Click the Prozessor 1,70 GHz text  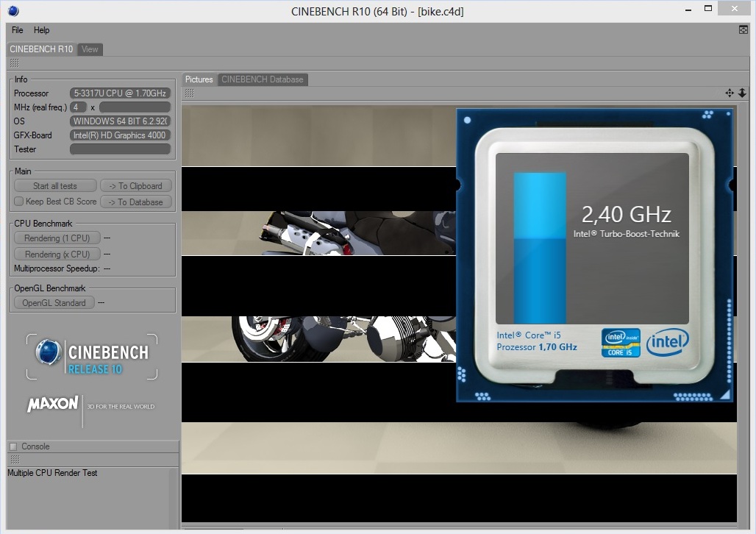click(537, 347)
